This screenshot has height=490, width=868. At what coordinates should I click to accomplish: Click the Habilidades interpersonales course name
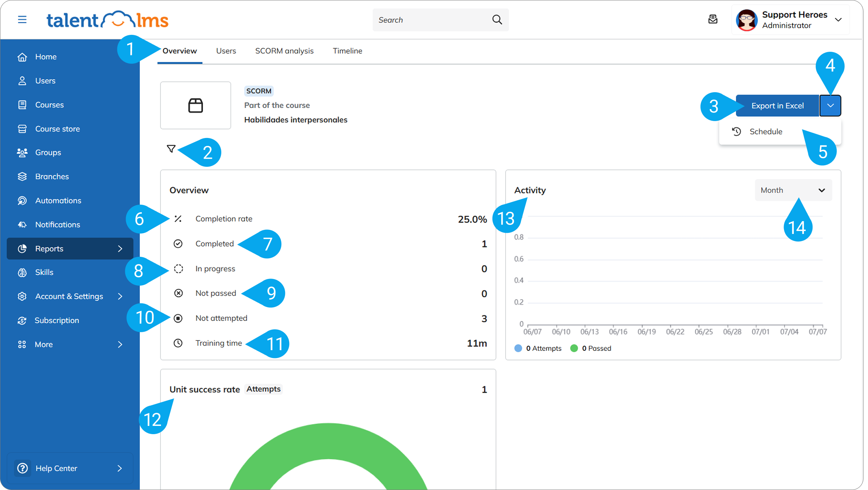tap(296, 120)
